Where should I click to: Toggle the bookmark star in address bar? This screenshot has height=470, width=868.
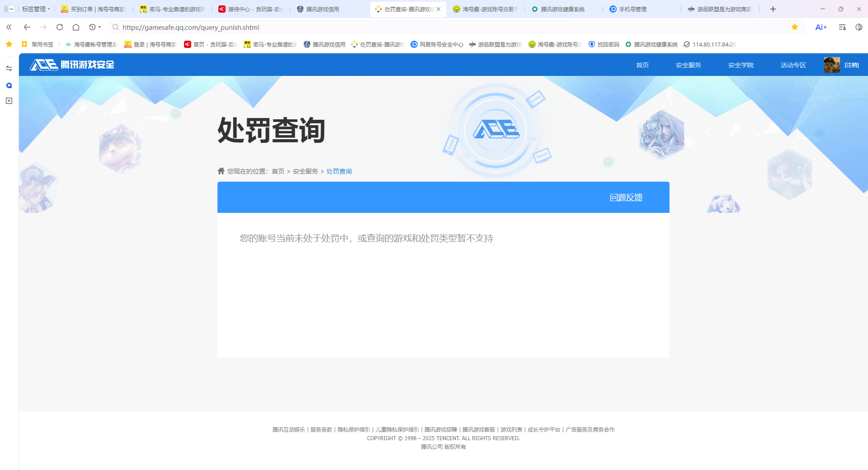coord(794,27)
